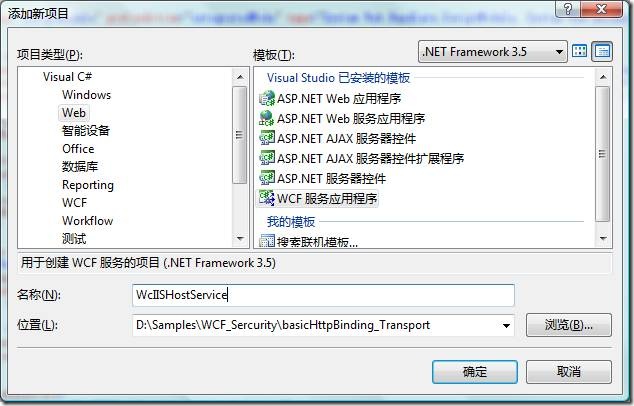
Task: Select the 智能设备 project type
Action: point(86,131)
